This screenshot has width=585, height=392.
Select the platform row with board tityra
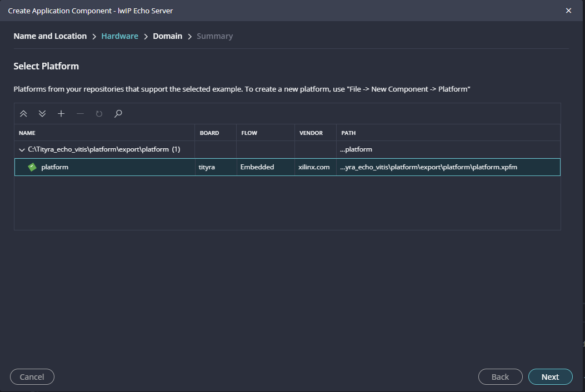(x=206, y=167)
